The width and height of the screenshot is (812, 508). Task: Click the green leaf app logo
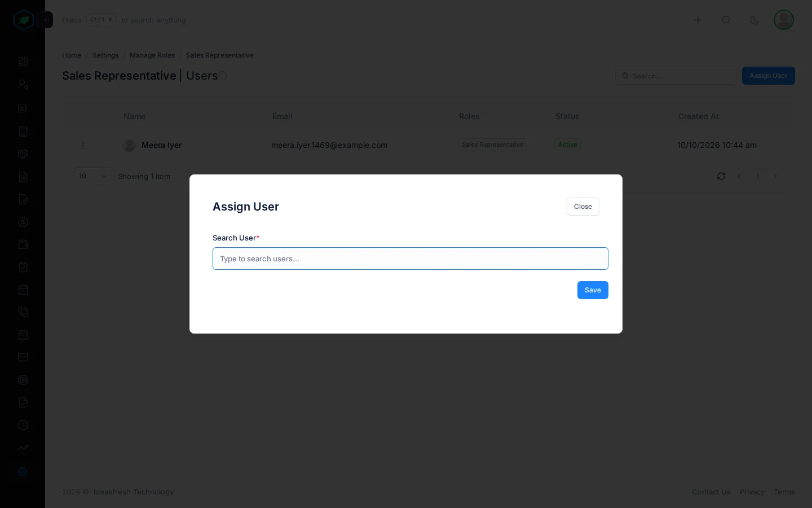pyautogui.click(x=23, y=20)
